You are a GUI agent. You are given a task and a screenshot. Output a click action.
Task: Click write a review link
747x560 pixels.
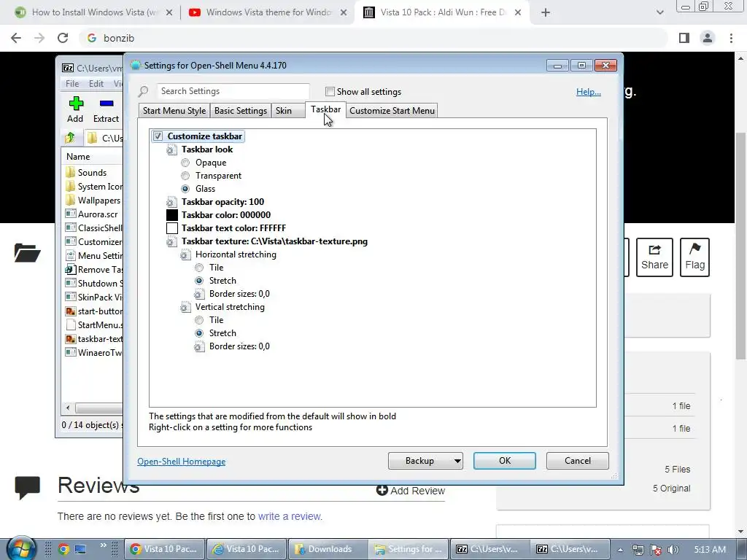click(x=290, y=516)
